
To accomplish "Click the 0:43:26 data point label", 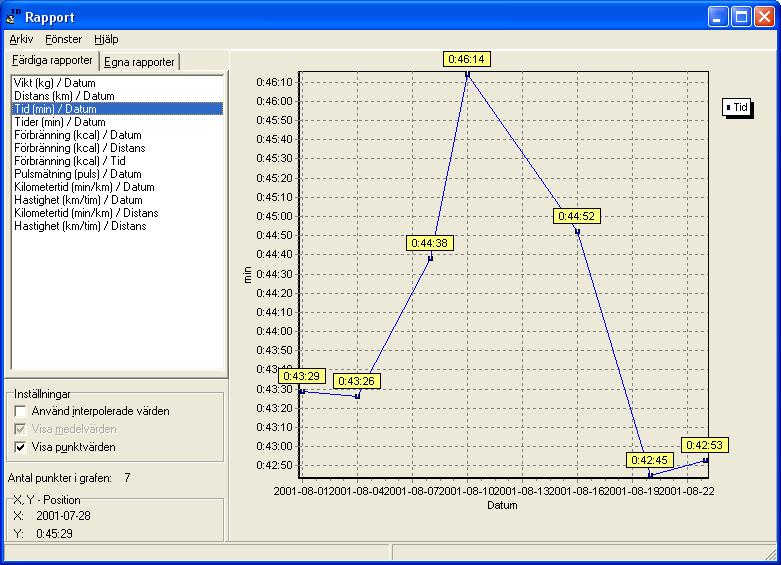I will pyautogui.click(x=357, y=381).
